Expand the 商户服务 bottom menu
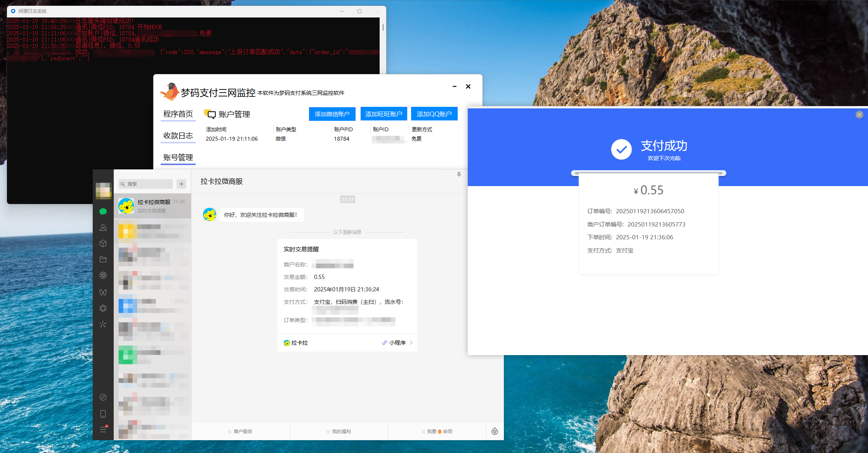The width and height of the screenshot is (868, 453). click(240, 431)
